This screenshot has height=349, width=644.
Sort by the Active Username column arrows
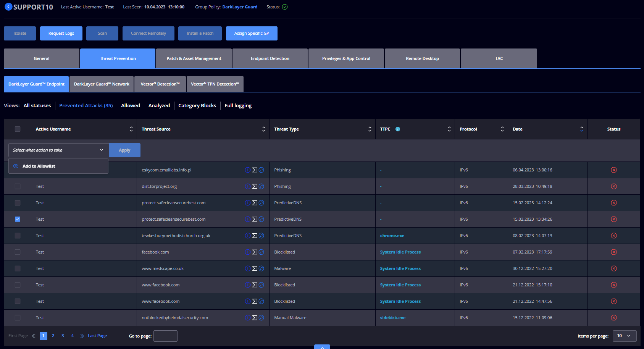pos(131,129)
